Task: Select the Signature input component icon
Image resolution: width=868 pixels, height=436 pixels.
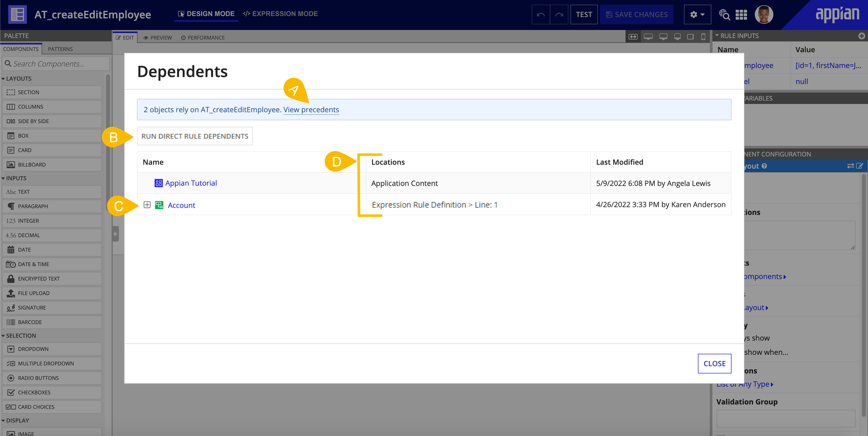Action: (x=11, y=307)
